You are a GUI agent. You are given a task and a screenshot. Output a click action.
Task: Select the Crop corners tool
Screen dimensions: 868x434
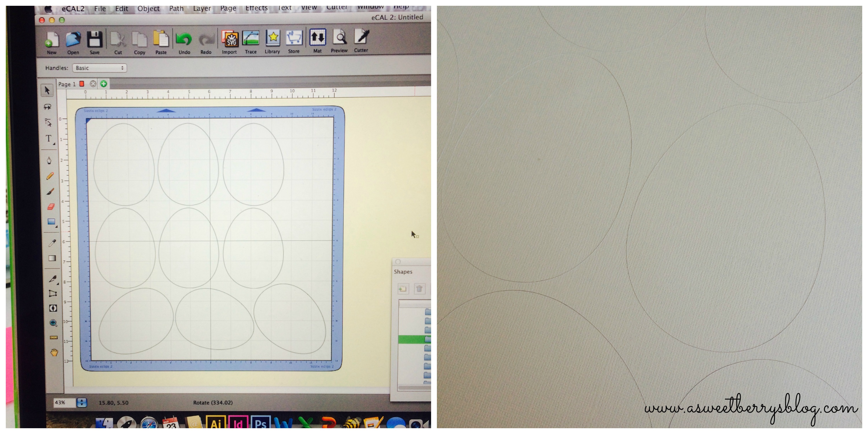tap(53, 293)
